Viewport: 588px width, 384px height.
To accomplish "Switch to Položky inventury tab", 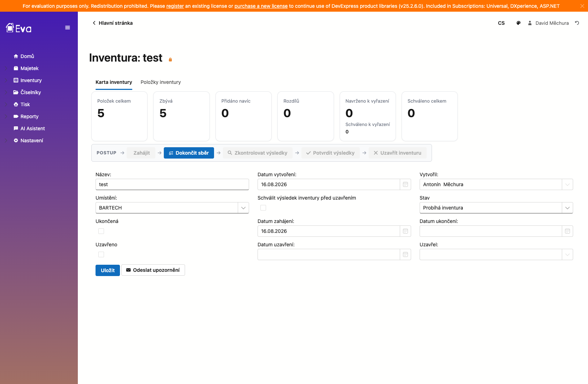I will click(161, 82).
